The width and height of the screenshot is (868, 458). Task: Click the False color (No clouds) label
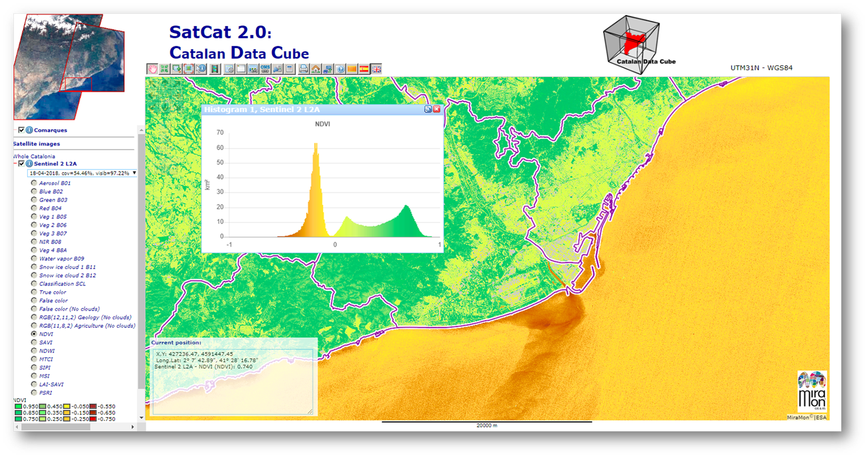69,309
